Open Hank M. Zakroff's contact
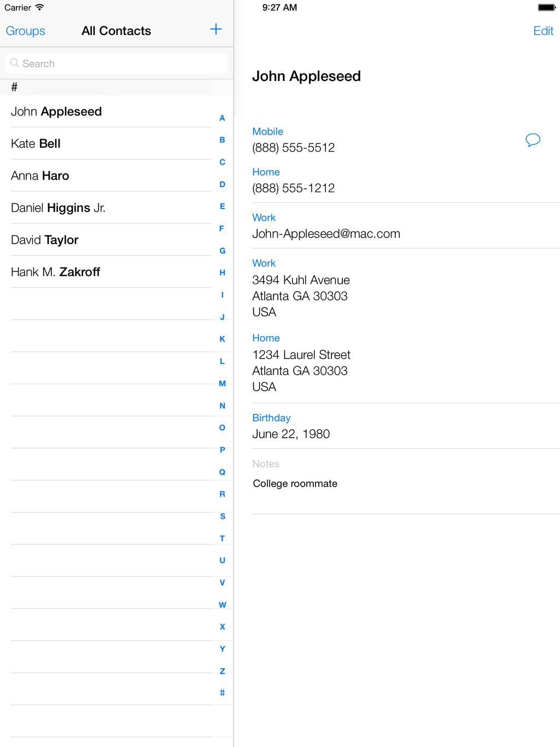This screenshot has width=560, height=747. click(x=55, y=272)
